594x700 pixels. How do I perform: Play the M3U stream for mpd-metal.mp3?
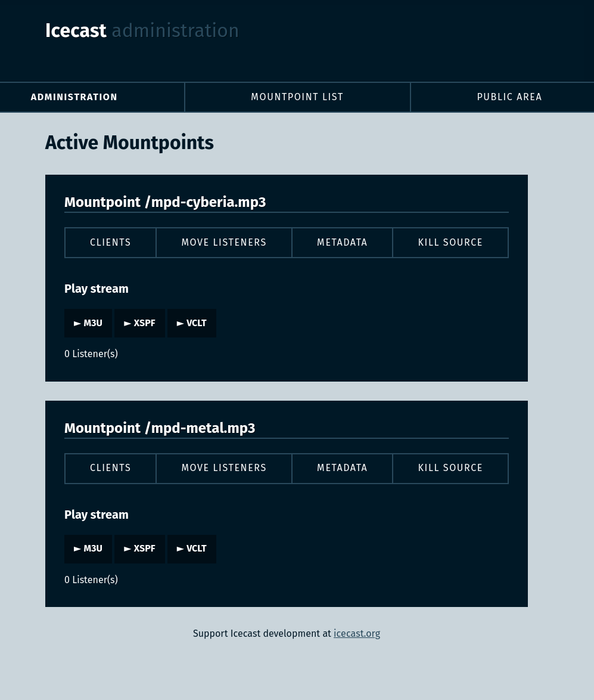[88, 549]
